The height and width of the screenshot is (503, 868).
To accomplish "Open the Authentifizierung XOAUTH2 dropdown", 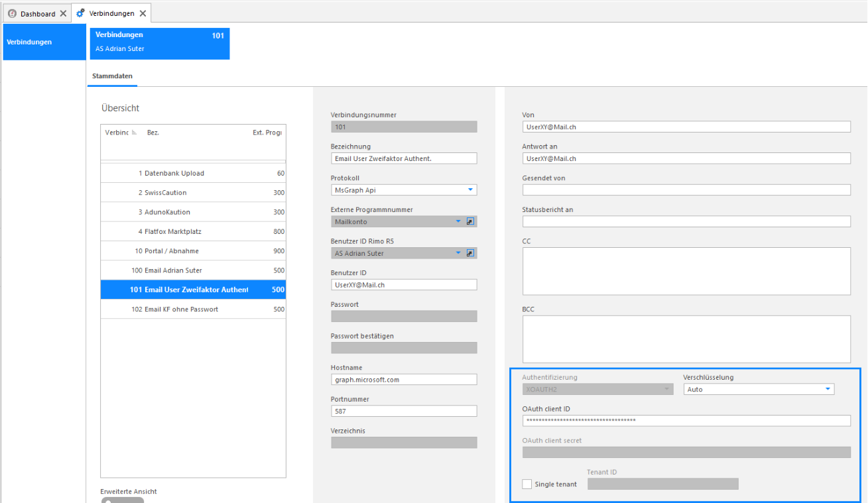I will 597,390.
